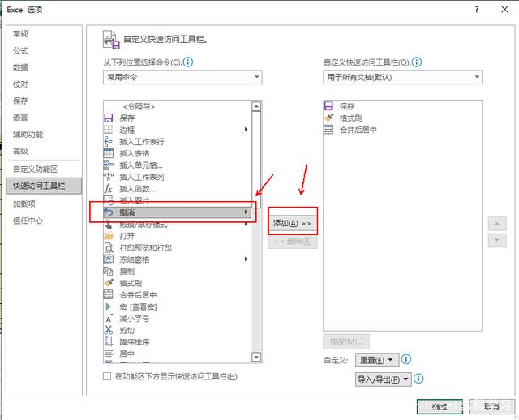Viewport: 519px width, 420px height.
Task: Click info icon next to 从下列位置选择命令
Action: (x=188, y=62)
